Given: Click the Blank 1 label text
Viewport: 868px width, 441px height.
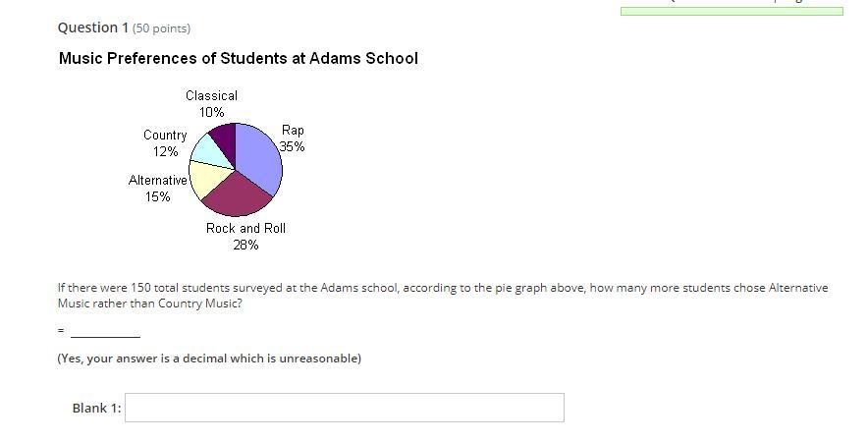Looking at the screenshot, I should pos(96,409).
